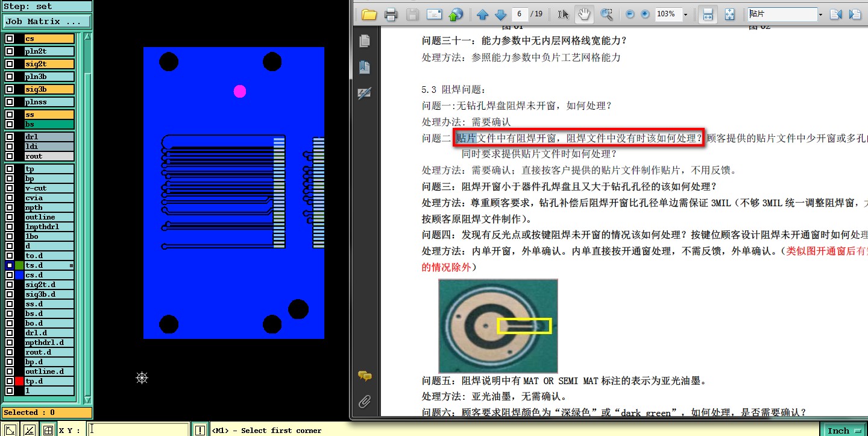Select the outline.d layer name
The height and width of the screenshot is (436, 868).
tap(49, 371)
